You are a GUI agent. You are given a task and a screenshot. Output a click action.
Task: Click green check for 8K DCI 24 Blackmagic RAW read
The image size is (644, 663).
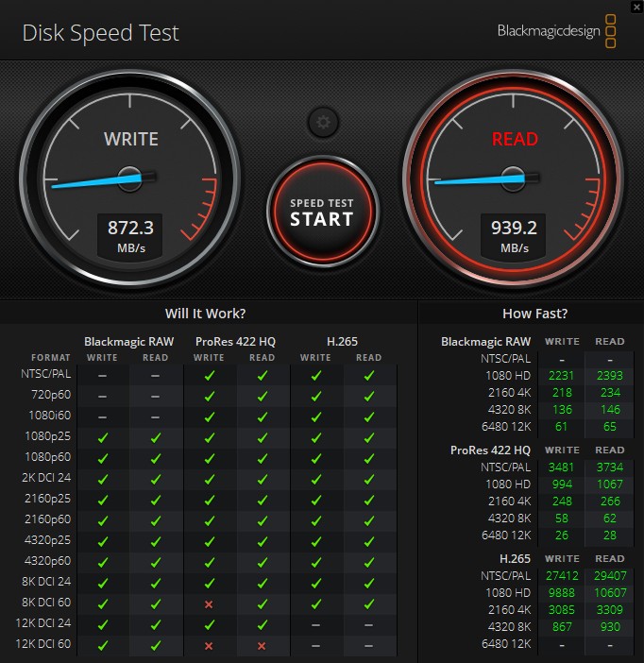coord(156,583)
